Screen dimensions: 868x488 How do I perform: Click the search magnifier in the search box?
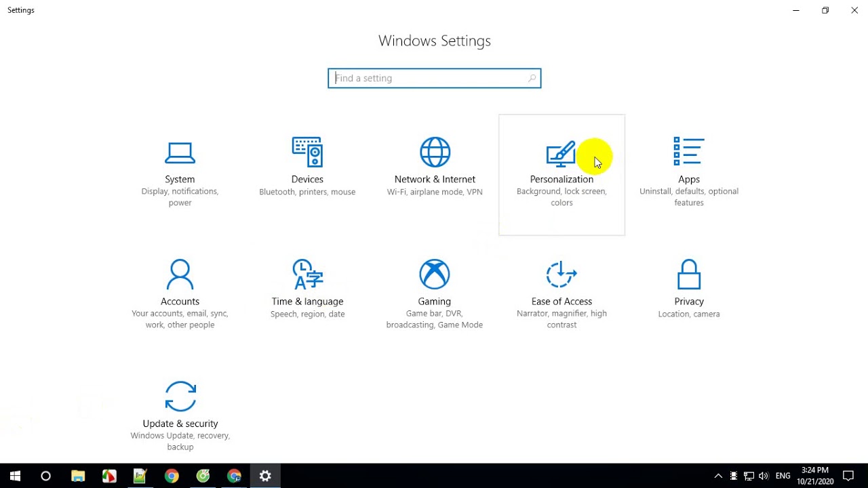click(x=532, y=78)
